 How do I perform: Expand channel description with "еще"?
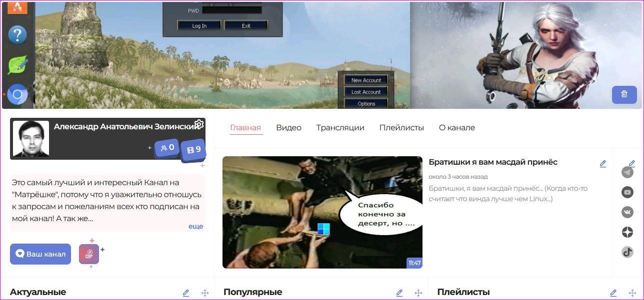coord(195,226)
